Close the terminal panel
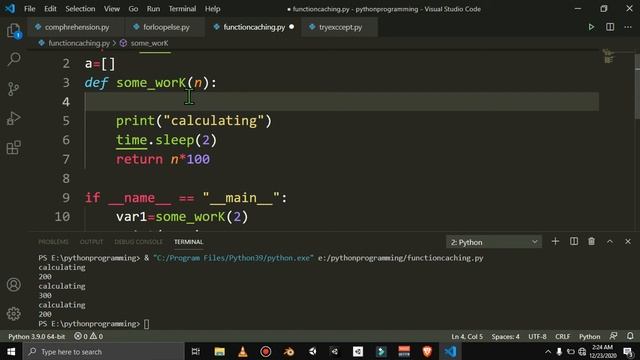The image size is (640, 360). coord(628,242)
